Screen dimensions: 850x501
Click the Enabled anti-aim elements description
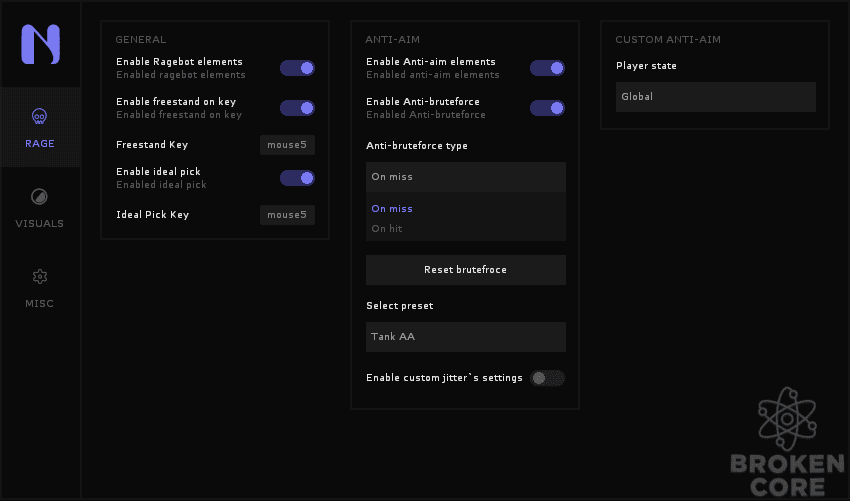tap(433, 75)
